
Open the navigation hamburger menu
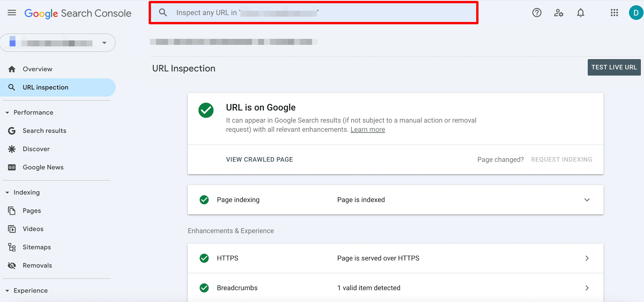click(x=12, y=13)
